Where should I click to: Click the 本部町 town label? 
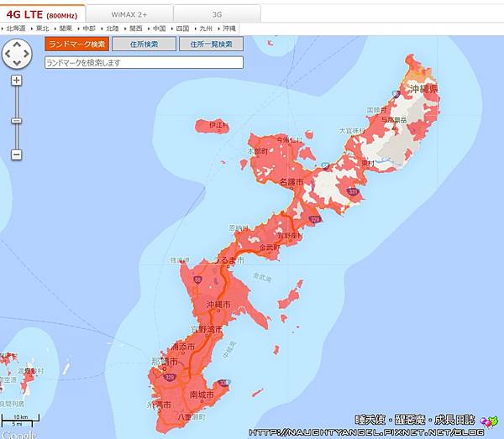click(258, 151)
